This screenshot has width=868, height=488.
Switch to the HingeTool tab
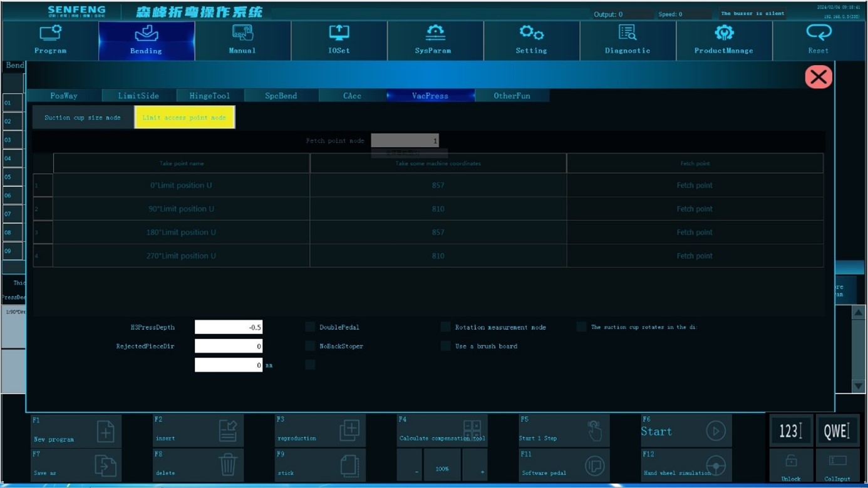click(x=210, y=96)
